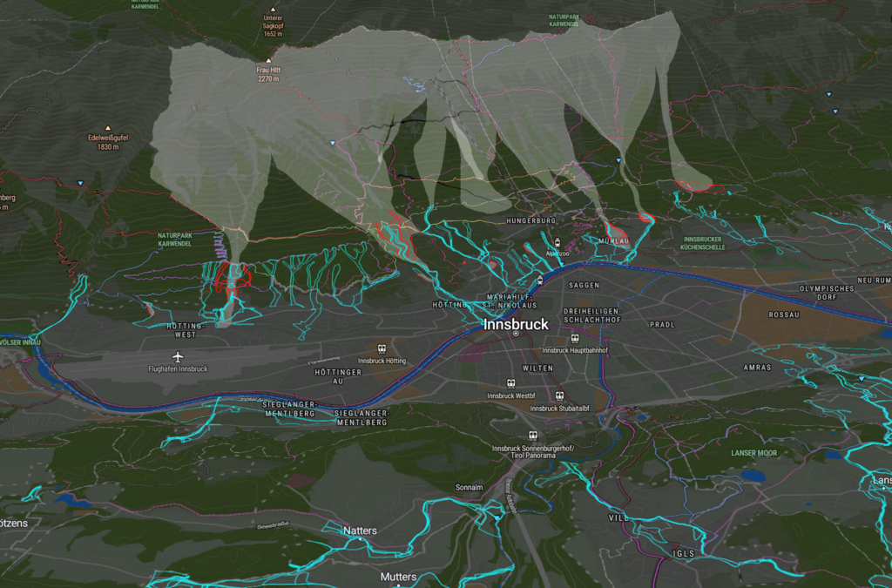Image resolution: width=892 pixels, height=588 pixels.
Task: Click the airplane icon at Flughafen Innsbruck
Action: tap(178, 357)
